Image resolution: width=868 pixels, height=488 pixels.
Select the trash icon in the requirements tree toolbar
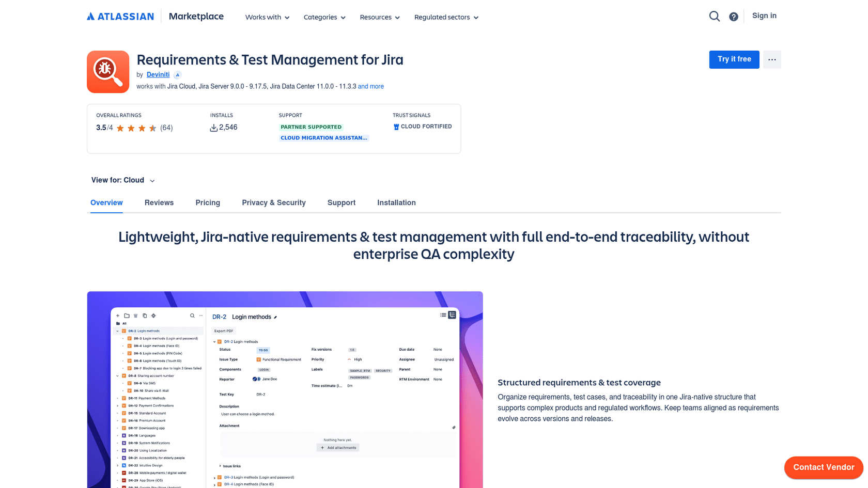(x=135, y=316)
